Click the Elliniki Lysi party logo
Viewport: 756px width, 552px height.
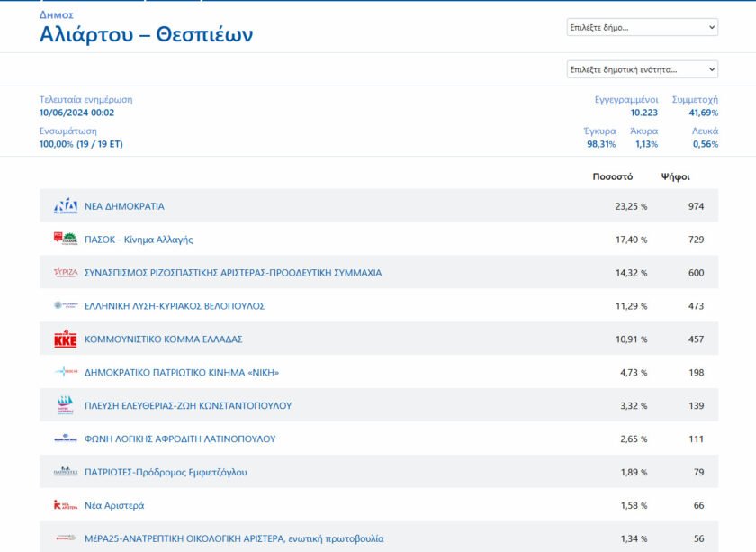(x=66, y=305)
